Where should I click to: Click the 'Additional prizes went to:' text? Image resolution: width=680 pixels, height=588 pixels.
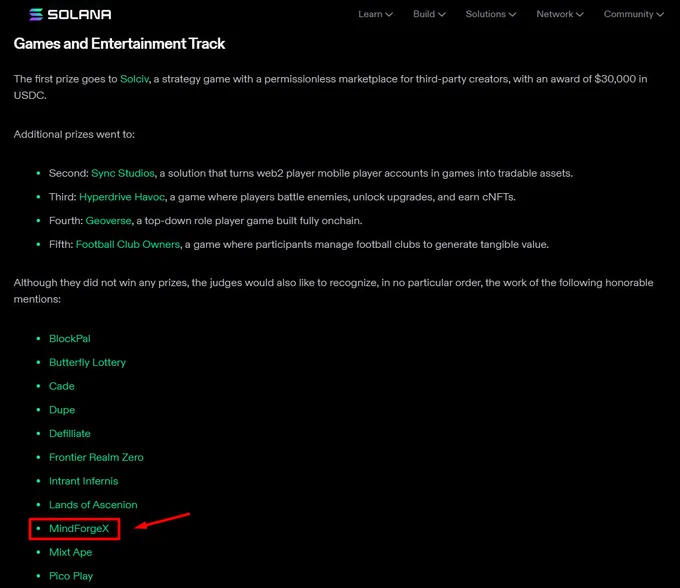click(74, 134)
